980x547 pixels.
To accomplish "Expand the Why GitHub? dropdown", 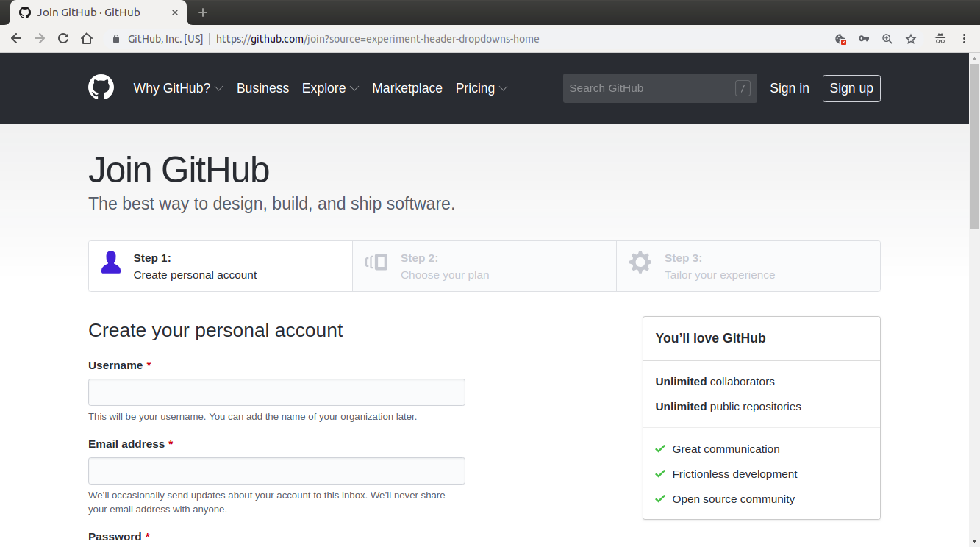I will (178, 88).
